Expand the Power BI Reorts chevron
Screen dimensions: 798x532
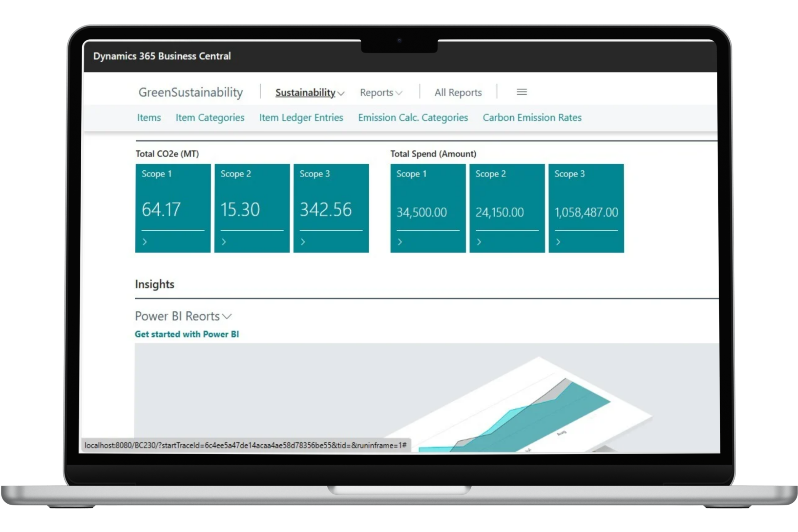227,317
